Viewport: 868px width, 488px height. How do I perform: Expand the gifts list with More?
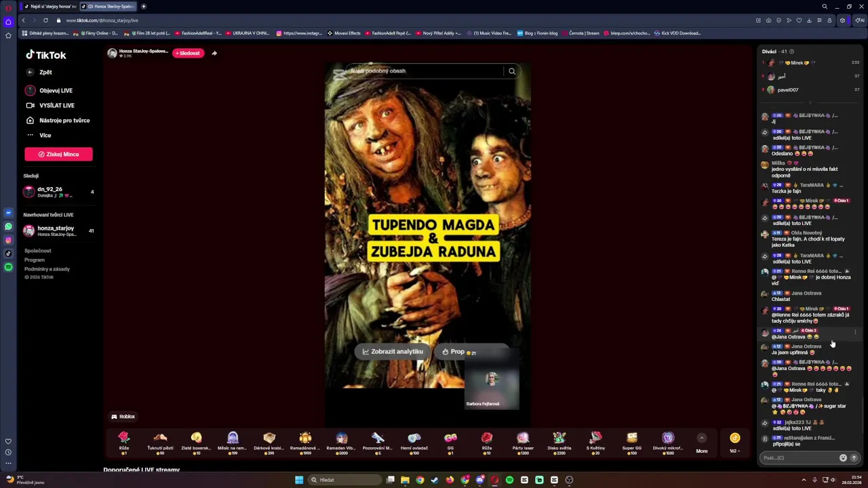point(702,443)
